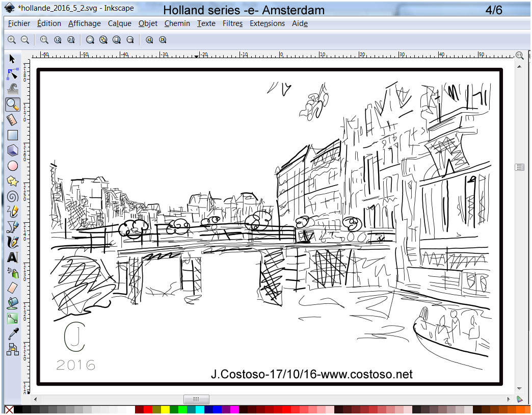Click Zoom in magnifier in toolbar
This screenshot has width=532, height=415.
(x=11, y=40)
